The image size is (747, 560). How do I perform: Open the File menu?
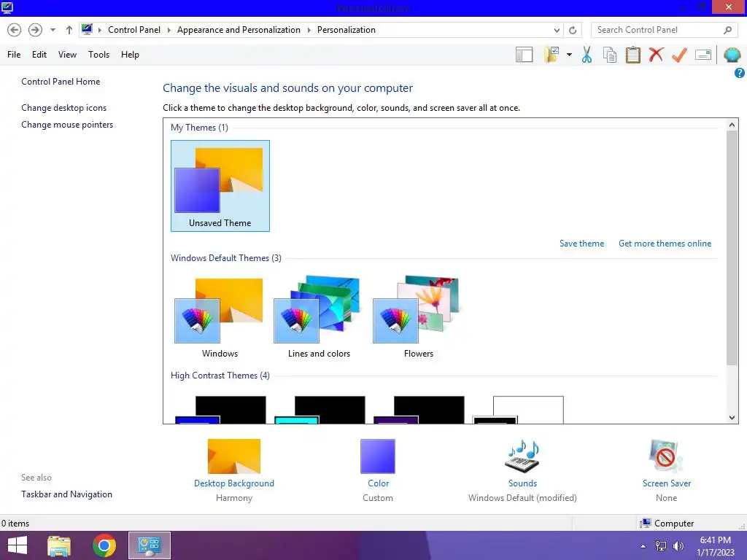14,54
